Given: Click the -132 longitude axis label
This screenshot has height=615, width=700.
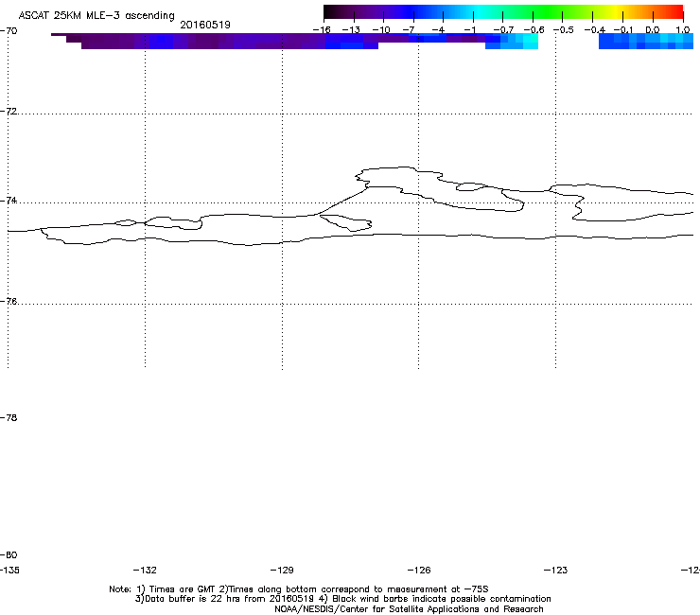Looking at the screenshot, I should [x=145, y=570].
